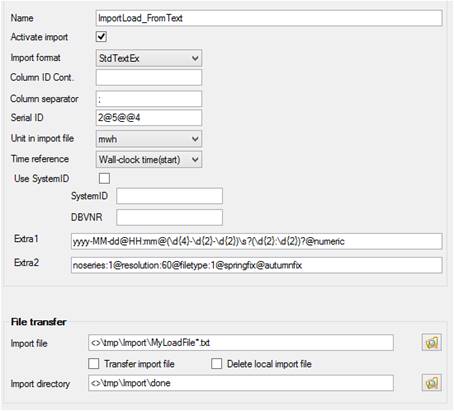The width and height of the screenshot is (454, 411).
Task: Open the Import format dropdown
Action: click(149, 58)
